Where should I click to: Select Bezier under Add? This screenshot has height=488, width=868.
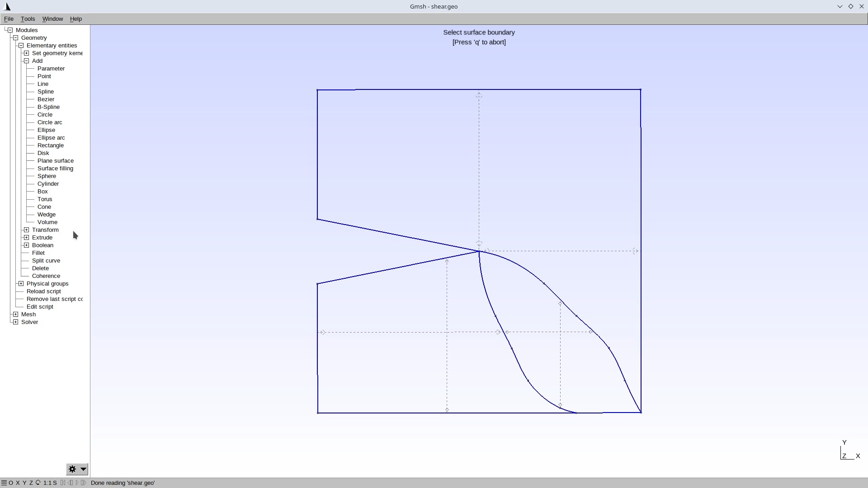click(x=46, y=99)
